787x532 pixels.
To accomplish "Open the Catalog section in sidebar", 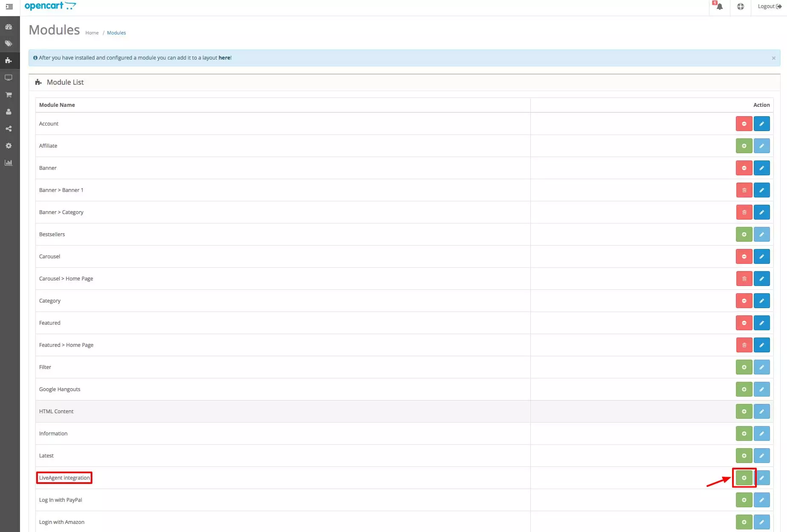I will coord(9,43).
